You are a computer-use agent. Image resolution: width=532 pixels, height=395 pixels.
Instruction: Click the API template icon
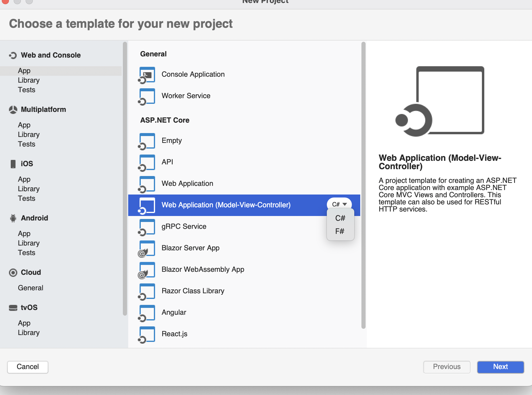click(x=147, y=163)
